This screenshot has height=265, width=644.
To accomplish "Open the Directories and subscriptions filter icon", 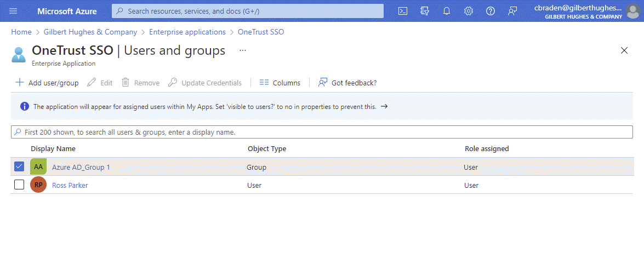I will tap(425, 11).
